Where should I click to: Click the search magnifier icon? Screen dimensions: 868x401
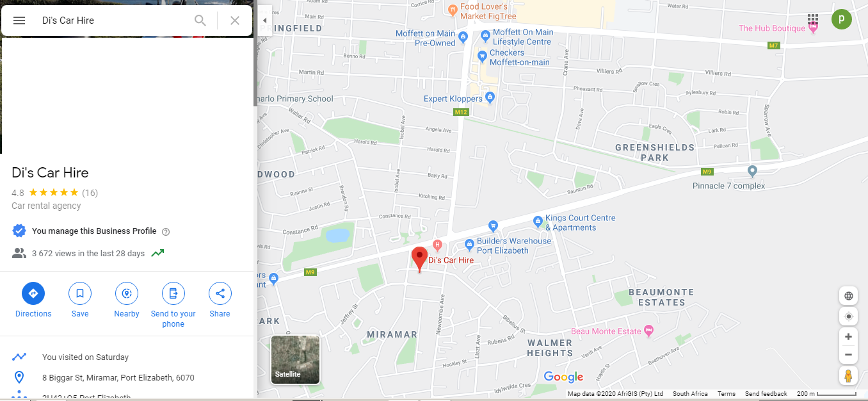pos(200,20)
